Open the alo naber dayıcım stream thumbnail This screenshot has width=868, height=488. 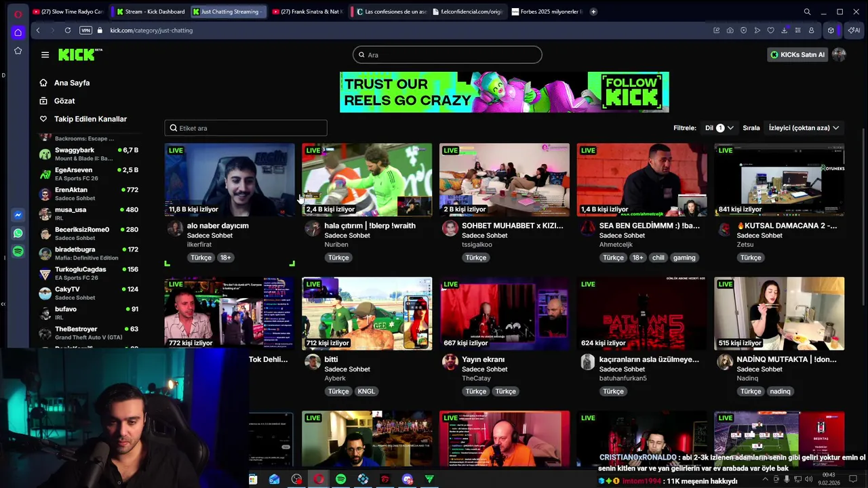coord(229,180)
